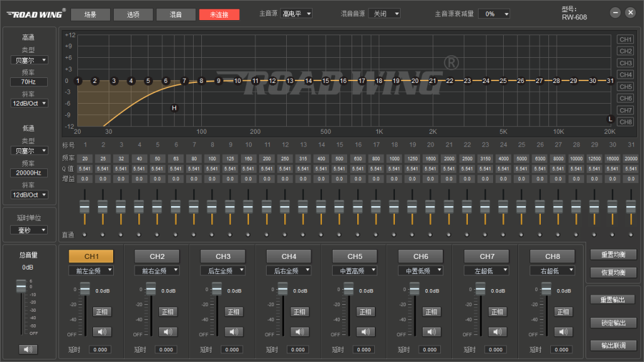Click the 20Hz band 1 gain slider
Viewport: 644px width, 362px height.
point(85,207)
